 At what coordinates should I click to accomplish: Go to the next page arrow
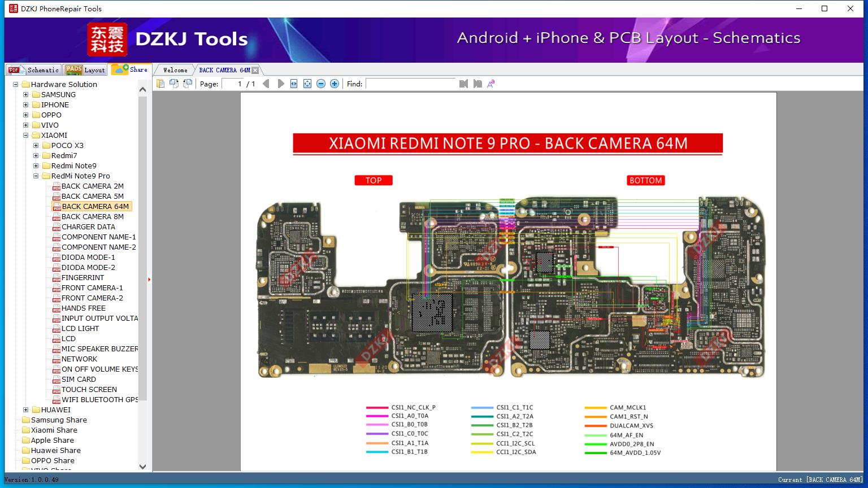coord(280,84)
